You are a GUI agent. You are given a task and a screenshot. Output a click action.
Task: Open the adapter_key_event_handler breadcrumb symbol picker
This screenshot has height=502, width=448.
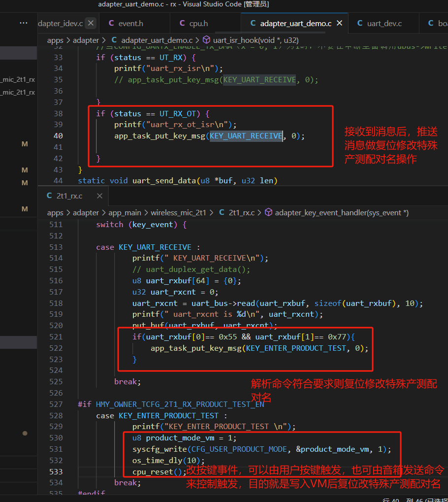click(x=342, y=213)
